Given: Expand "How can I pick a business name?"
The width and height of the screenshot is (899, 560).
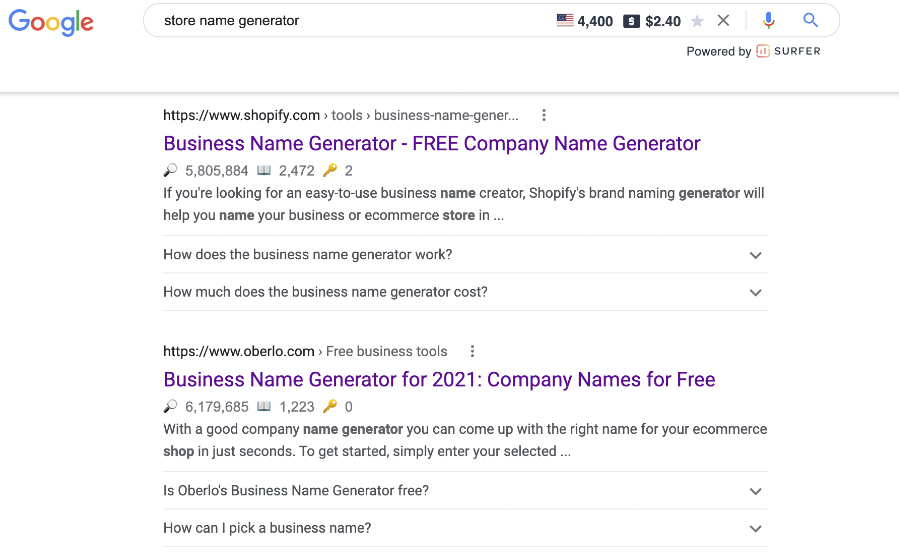Looking at the screenshot, I should [x=465, y=528].
